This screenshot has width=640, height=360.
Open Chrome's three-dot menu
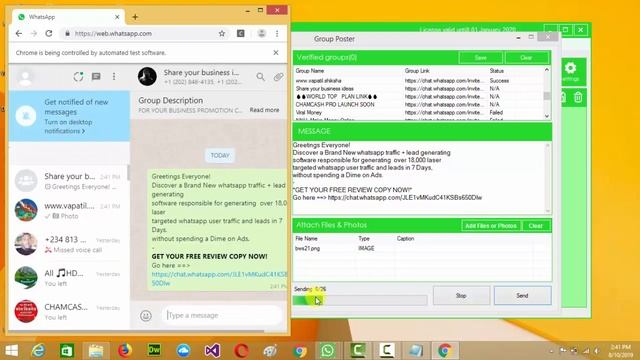[277, 33]
